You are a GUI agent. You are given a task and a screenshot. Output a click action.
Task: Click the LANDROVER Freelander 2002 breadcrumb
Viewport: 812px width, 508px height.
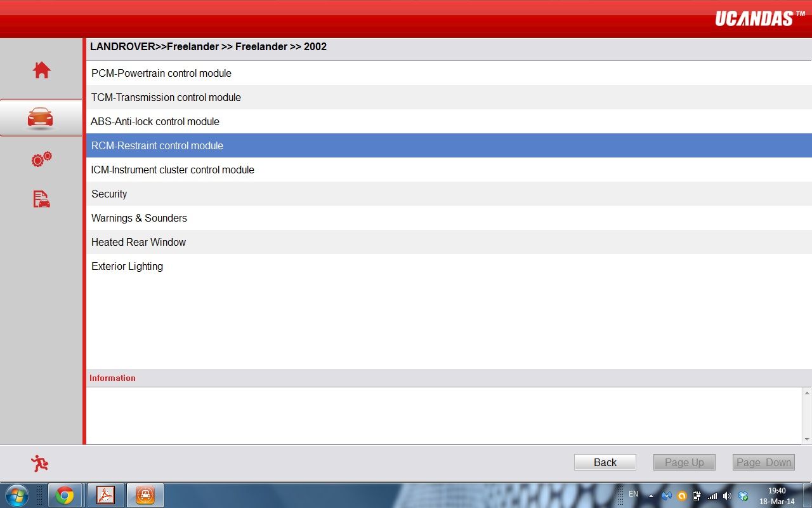click(208, 46)
